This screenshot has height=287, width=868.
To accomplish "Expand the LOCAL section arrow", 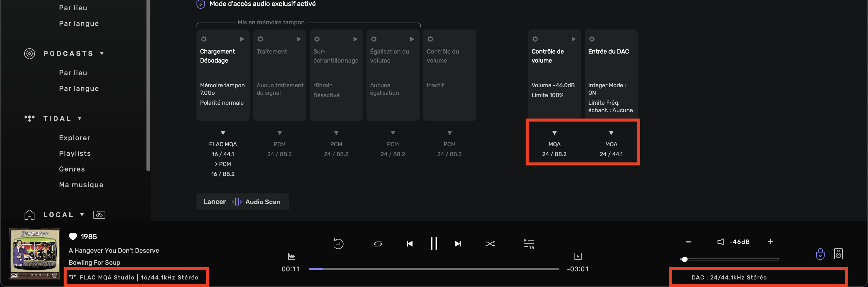I will tap(82, 215).
